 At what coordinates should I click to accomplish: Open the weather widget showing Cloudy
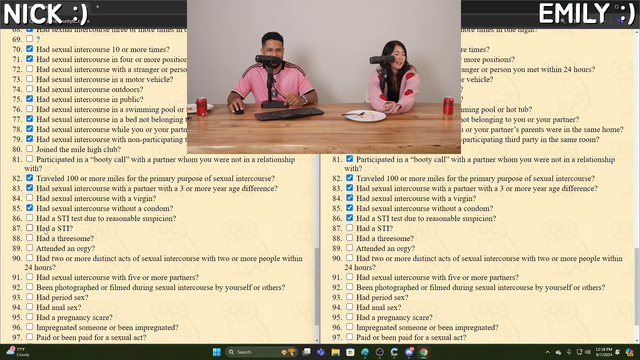18,352
